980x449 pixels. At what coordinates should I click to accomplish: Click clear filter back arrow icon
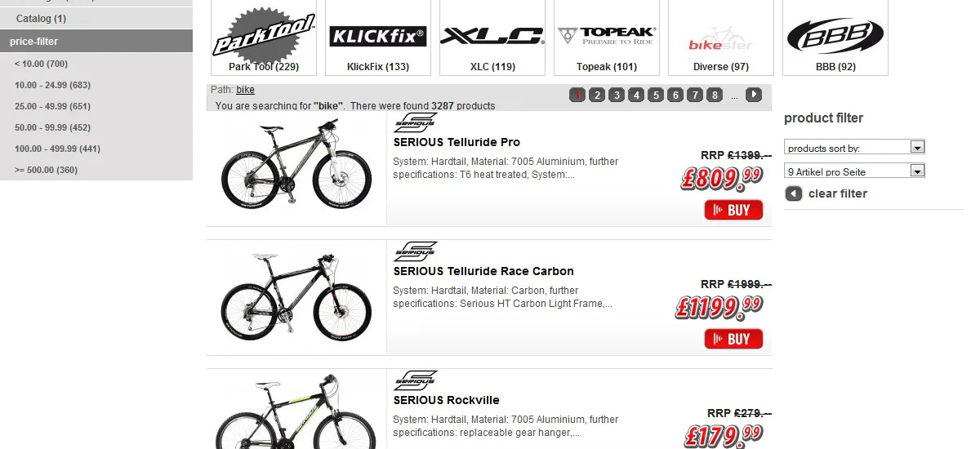point(793,193)
